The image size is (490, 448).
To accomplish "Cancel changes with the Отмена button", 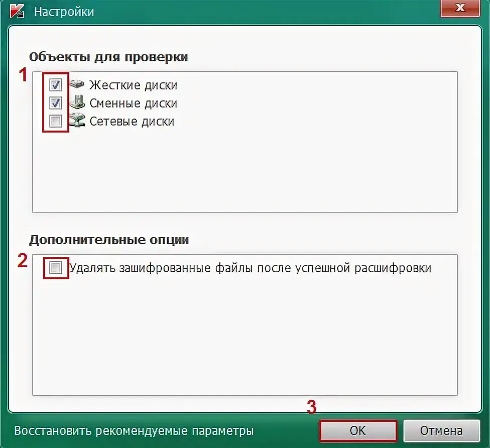I will pos(441,431).
